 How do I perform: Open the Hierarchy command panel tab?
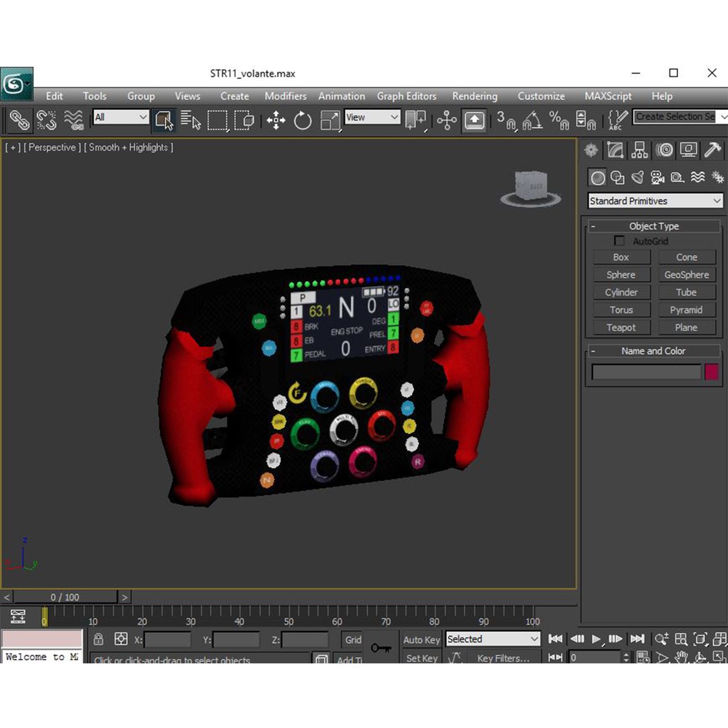click(639, 150)
